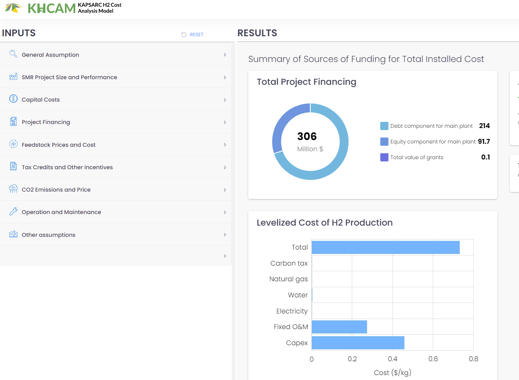Expand Capital Costs section chevron
The image size is (519, 380).
225,100
